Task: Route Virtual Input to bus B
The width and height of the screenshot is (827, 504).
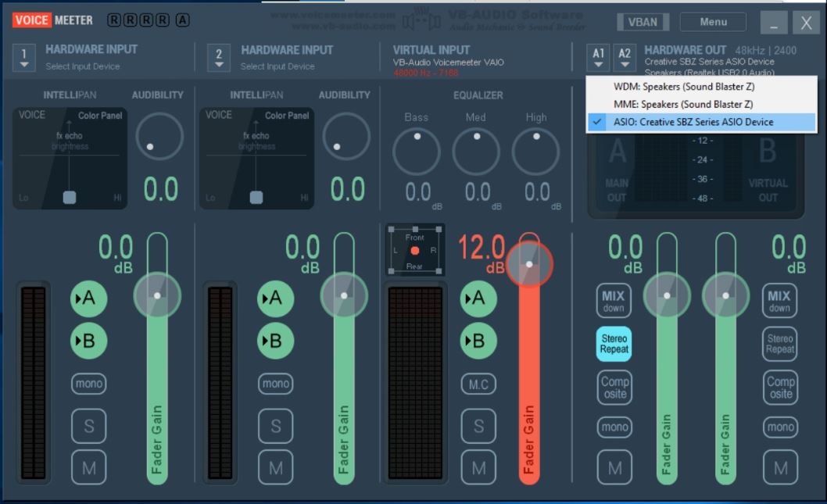Action: pyautogui.click(x=478, y=341)
